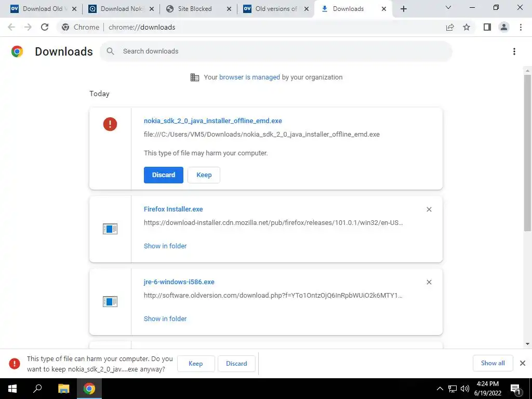
Task: Open Chrome's three-dot main menu
Action: click(521, 27)
